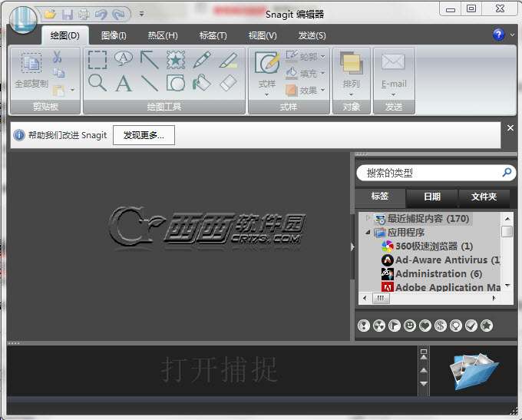Open the 图像(I) ribbon tab
Image resolution: width=522 pixels, height=420 pixels.
click(x=114, y=35)
